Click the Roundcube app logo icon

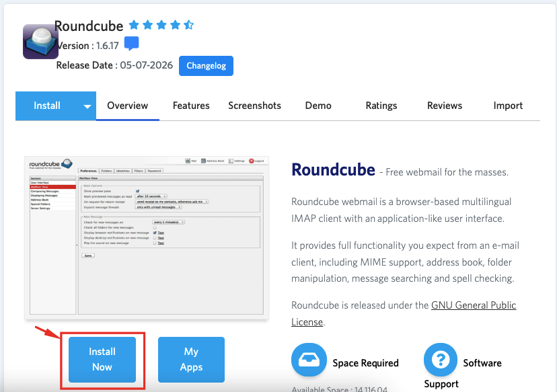click(40, 42)
